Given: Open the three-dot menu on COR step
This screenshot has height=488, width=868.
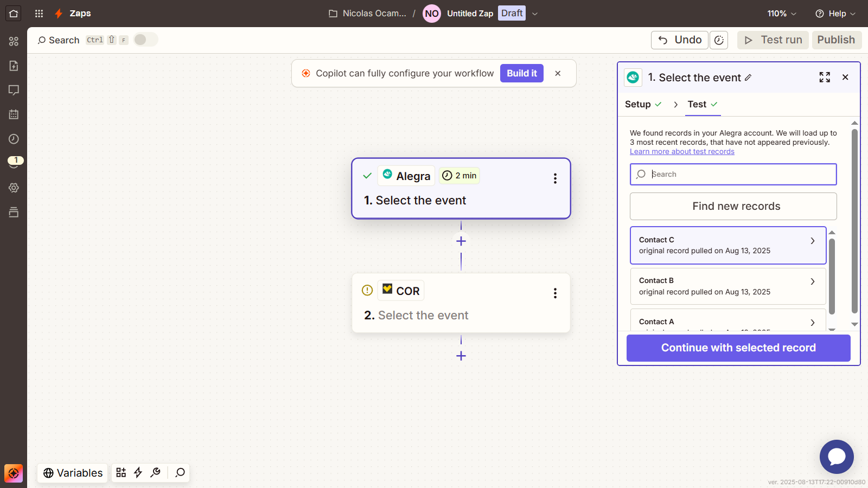Looking at the screenshot, I should pos(555,293).
